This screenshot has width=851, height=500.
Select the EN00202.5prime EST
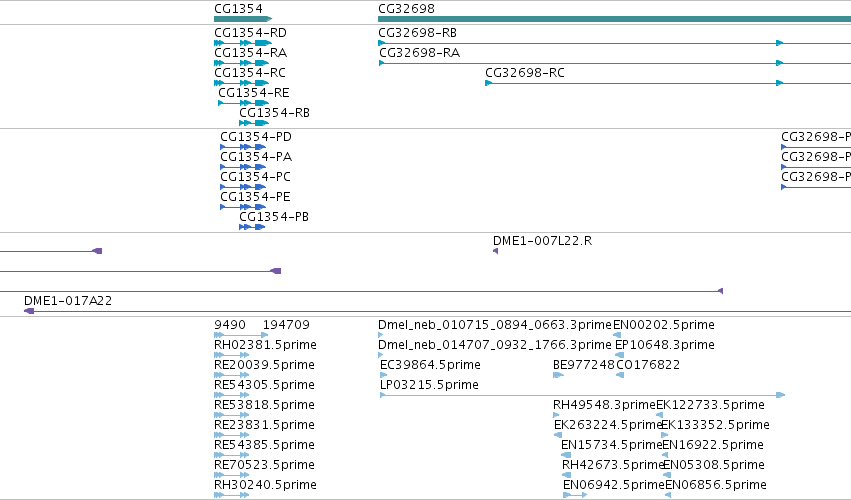pos(664,325)
